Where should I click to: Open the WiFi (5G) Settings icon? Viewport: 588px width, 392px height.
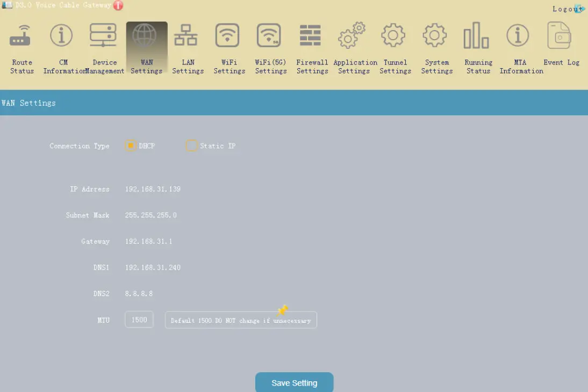269,35
